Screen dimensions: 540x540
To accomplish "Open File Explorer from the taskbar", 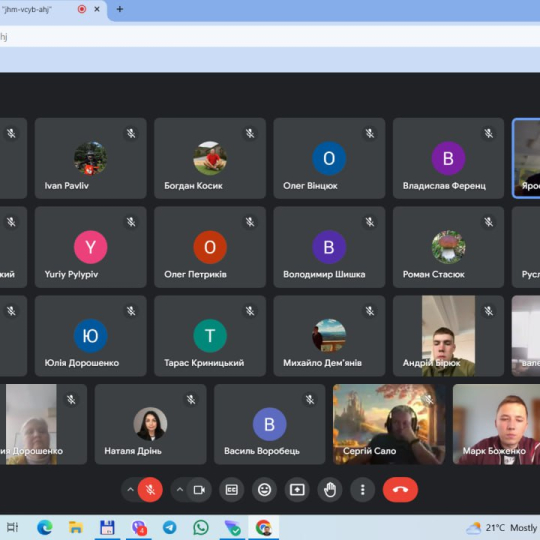I will [x=76, y=527].
